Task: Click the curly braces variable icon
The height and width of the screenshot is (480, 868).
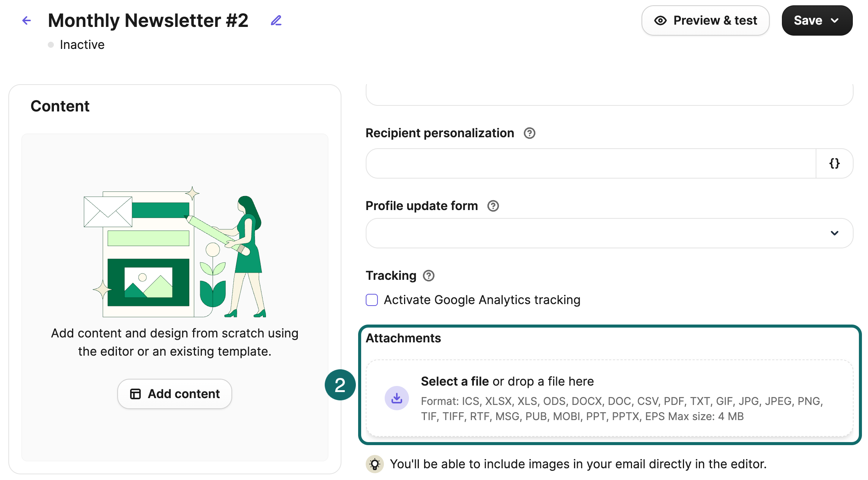Action: [x=834, y=163]
